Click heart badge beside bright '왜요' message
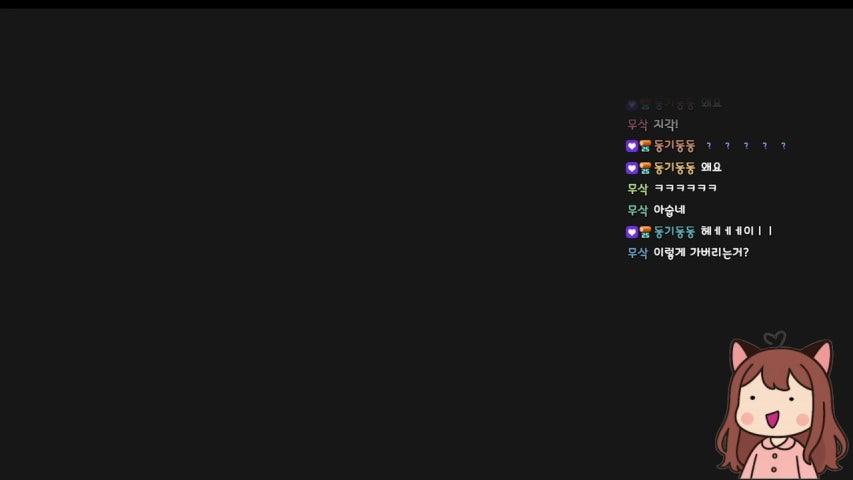Image resolution: width=853 pixels, height=480 pixels. point(632,168)
